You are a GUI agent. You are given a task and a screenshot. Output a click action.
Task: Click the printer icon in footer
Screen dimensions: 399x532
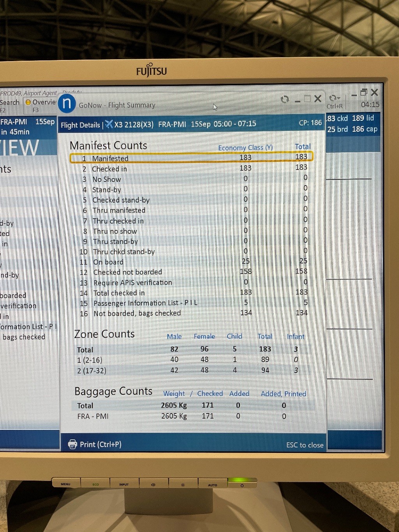72,444
